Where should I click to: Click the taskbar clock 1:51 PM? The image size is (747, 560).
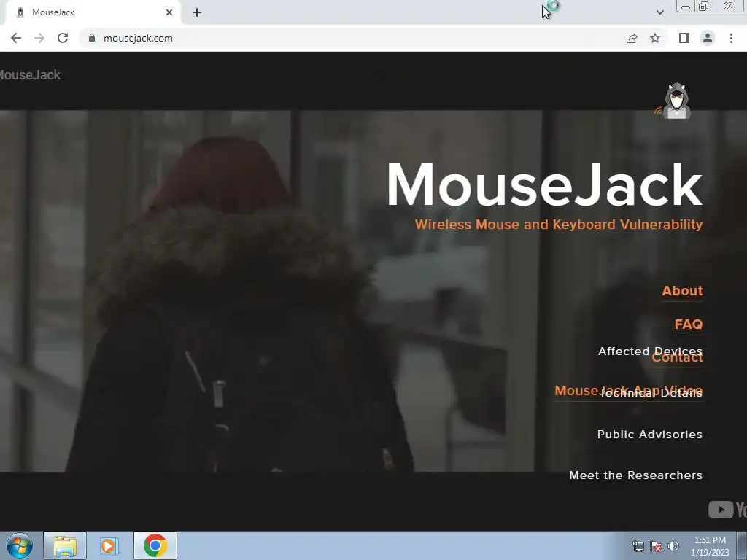pos(710,546)
